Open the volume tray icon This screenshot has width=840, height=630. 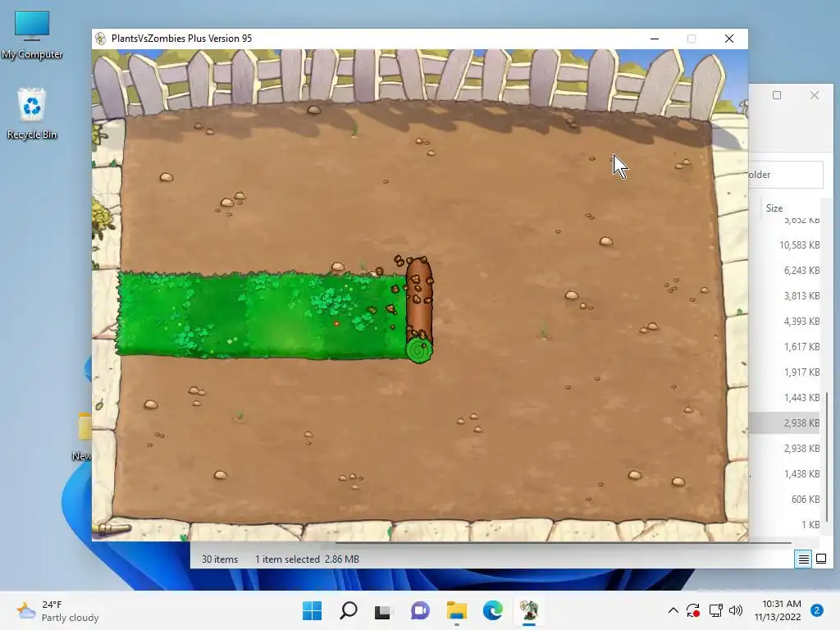[736, 610]
